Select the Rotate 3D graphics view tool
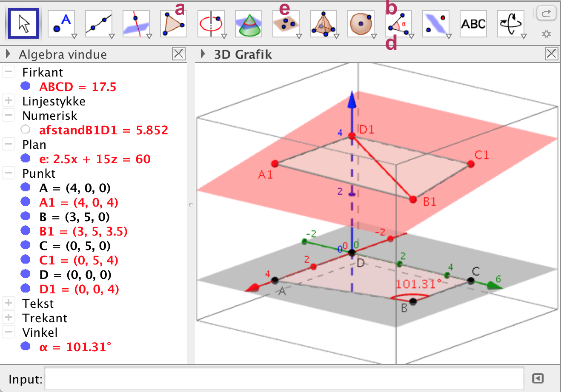 [x=511, y=24]
